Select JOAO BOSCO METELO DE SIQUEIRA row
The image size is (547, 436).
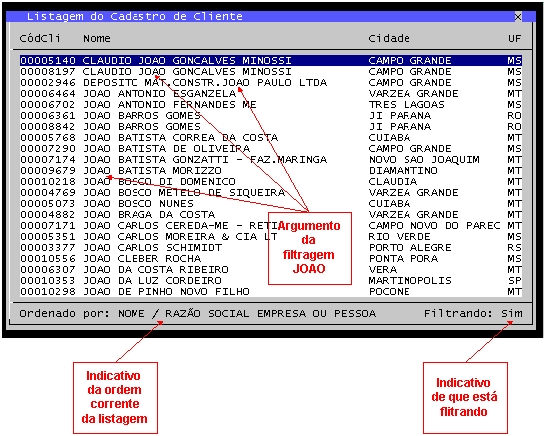coord(271,193)
